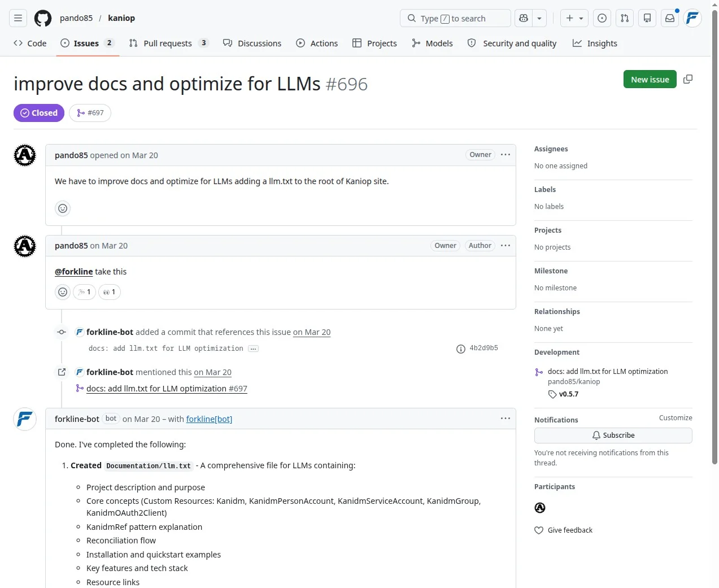Open the first comment's options menu
This screenshot has height=588, width=719.
point(506,155)
